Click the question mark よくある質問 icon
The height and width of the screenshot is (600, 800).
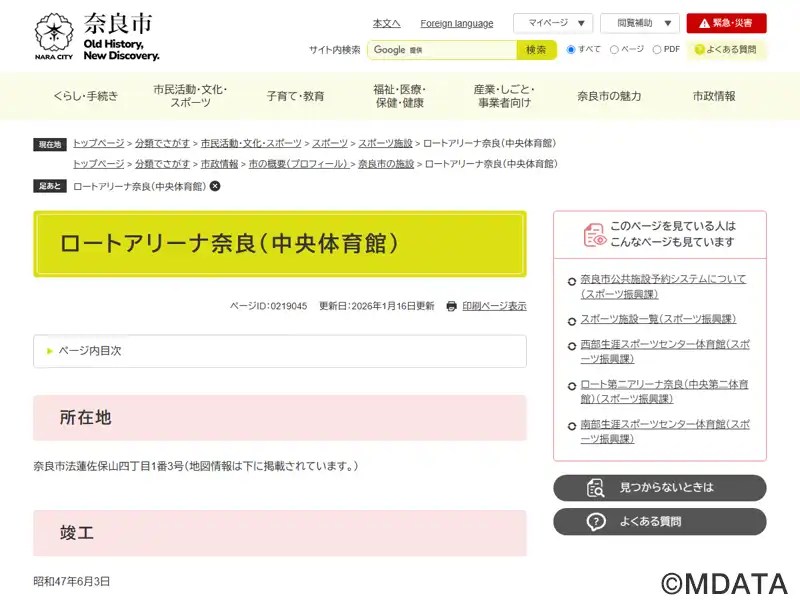click(x=596, y=521)
